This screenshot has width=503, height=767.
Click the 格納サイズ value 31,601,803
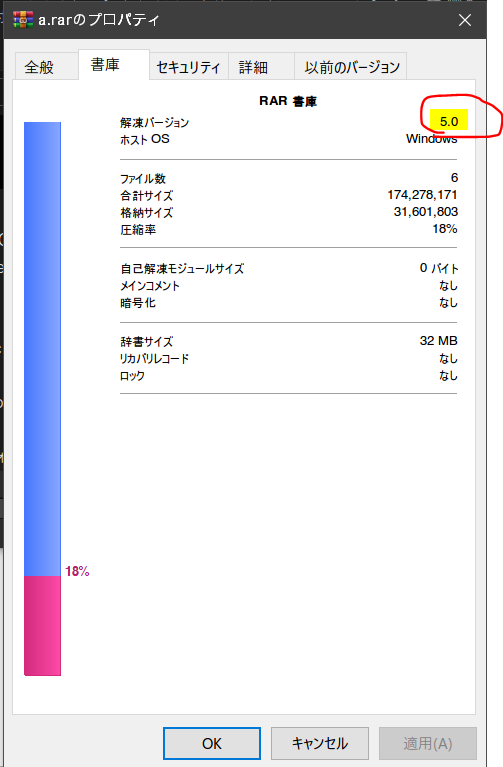coord(426,212)
